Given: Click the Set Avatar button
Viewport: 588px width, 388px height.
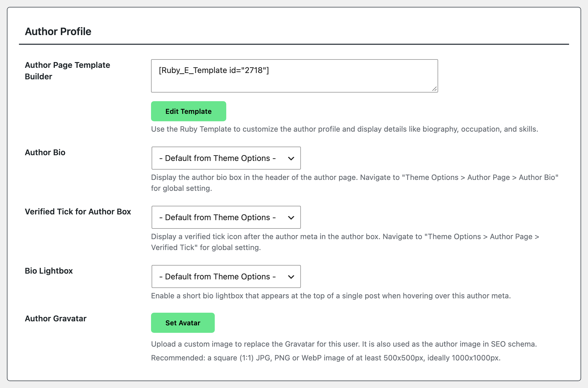Looking at the screenshot, I should [x=183, y=323].
